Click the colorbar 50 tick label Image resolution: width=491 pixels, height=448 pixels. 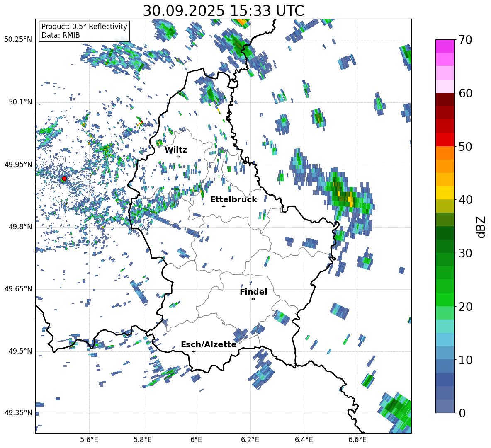coord(465,146)
